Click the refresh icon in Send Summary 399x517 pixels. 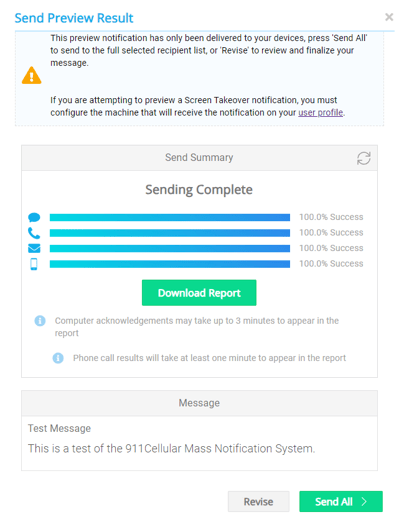pyautogui.click(x=363, y=158)
